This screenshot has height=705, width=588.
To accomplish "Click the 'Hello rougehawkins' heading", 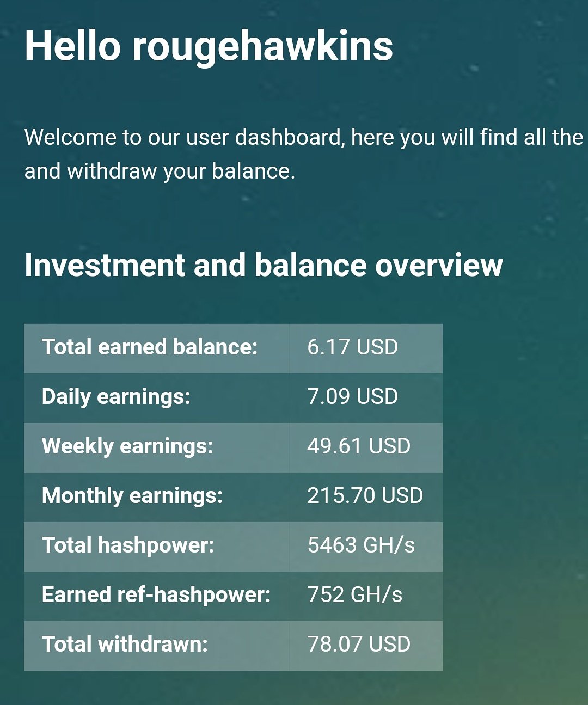I will coord(209,46).
